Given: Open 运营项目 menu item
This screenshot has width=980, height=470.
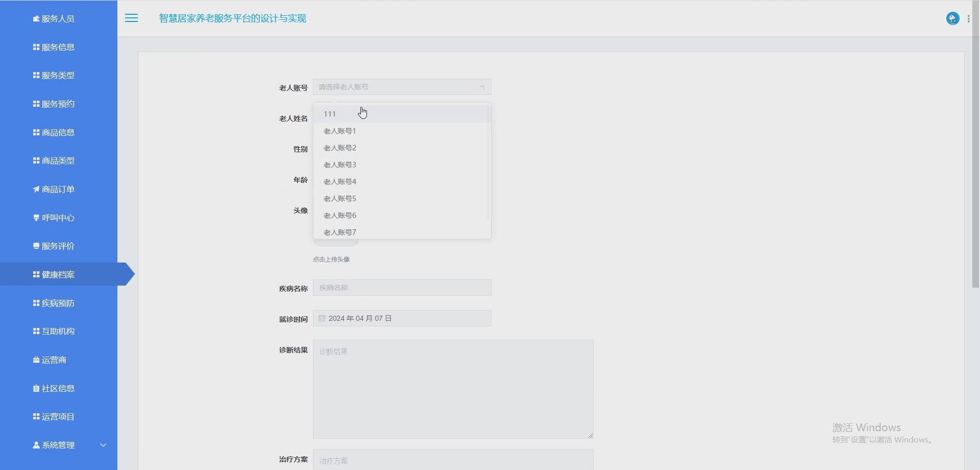Looking at the screenshot, I should [x=59, y=416].
